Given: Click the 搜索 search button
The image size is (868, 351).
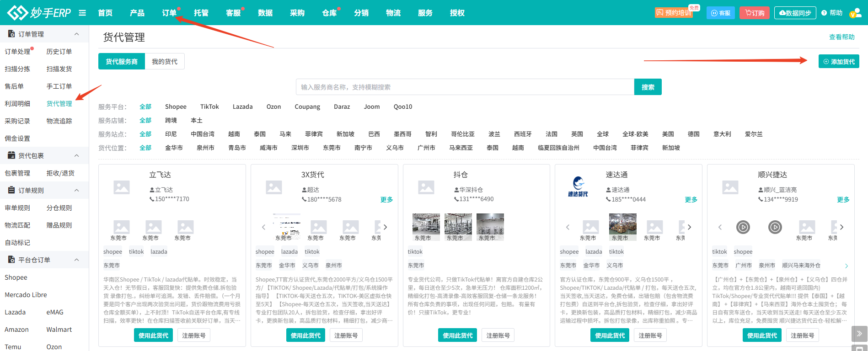Looking at the screenshot, I should pos(648,87).
